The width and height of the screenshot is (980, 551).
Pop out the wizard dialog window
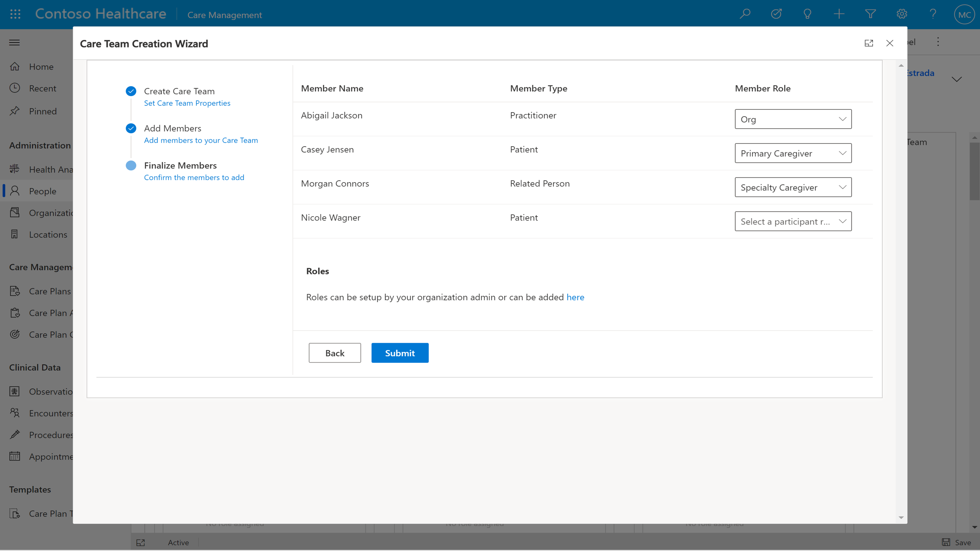[x=869, y=43]
